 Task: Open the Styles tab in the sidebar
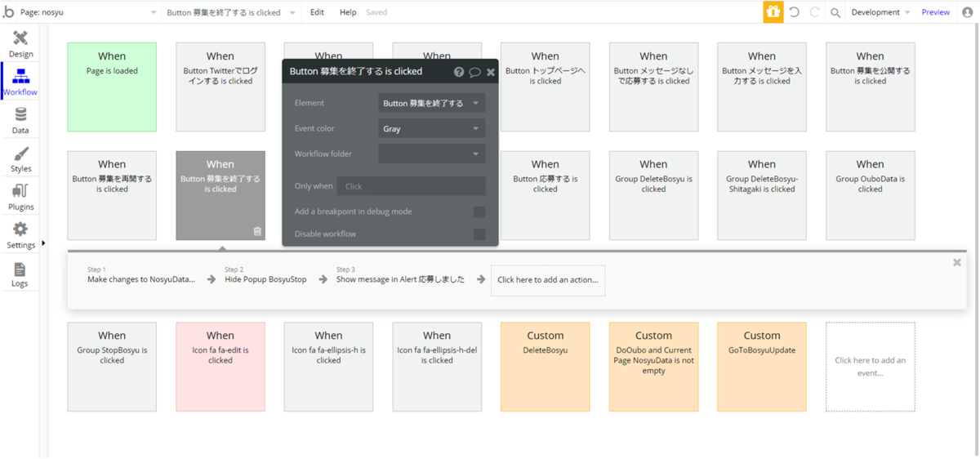click(x=20, y=159)
